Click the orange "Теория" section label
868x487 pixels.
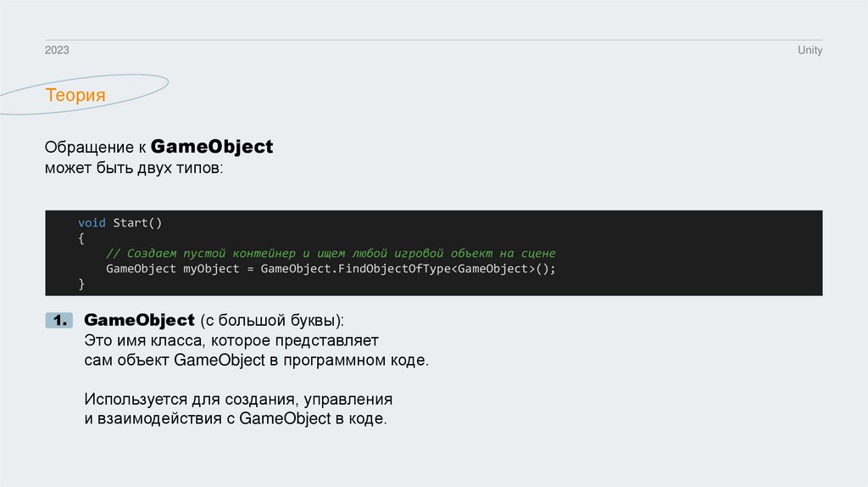(x=75, y=95)
